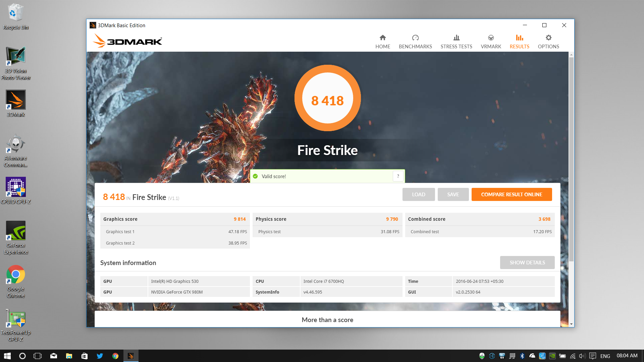This screenshot has height=362, width=644.
Task: Click the Graphics score header row
Action: [175, 219]
